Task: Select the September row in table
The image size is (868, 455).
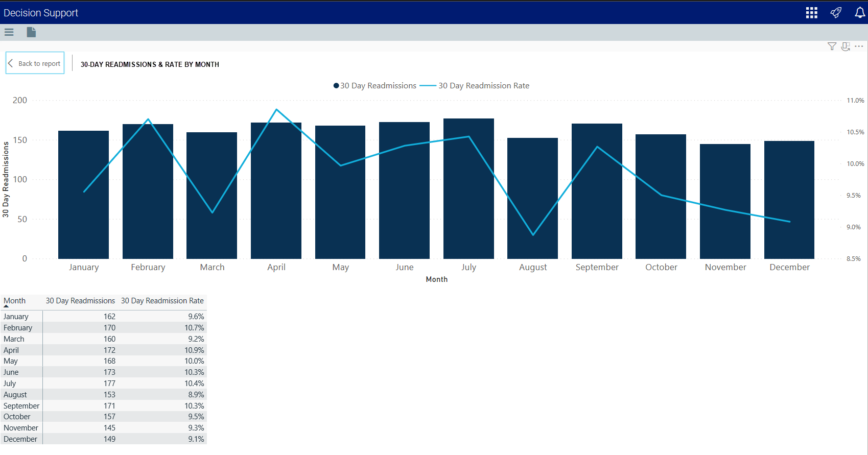Action: point(102,406)
